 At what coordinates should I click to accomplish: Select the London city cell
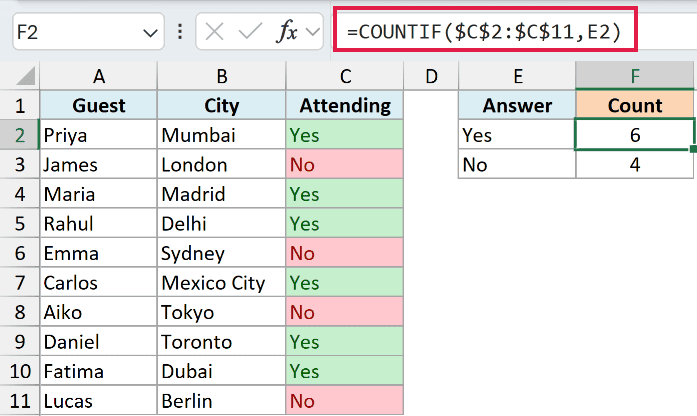pyautogui.click(x=221, y=164)
